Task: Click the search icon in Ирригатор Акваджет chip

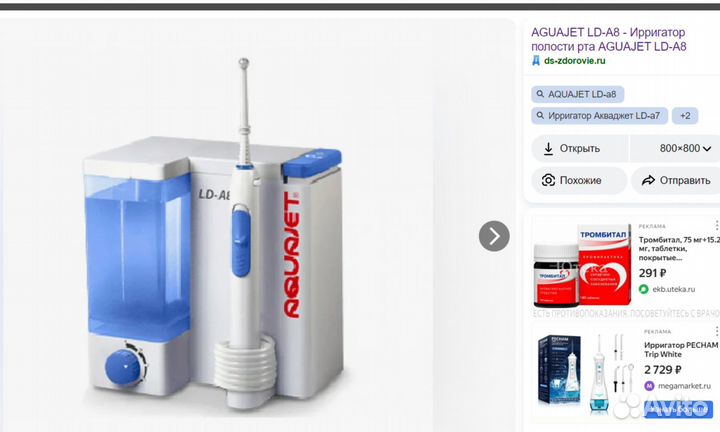Action: pyautogui.click(x=540, y=116)
